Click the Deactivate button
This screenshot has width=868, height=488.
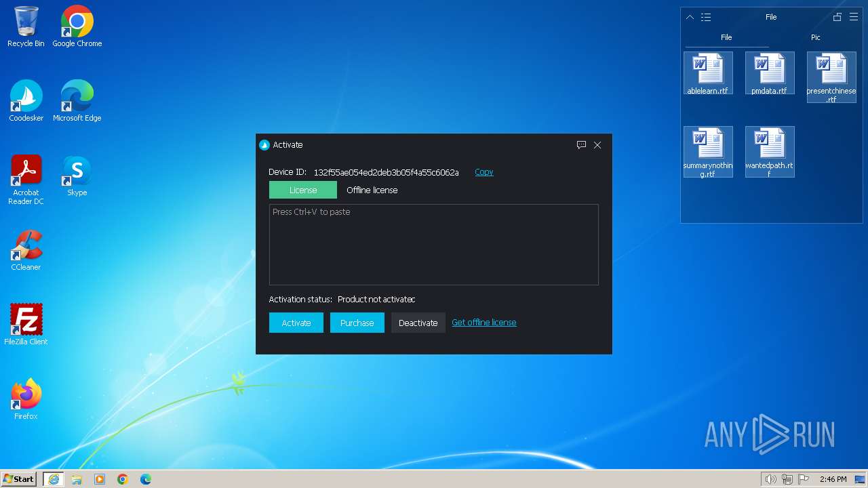click(x=418, y=323)
